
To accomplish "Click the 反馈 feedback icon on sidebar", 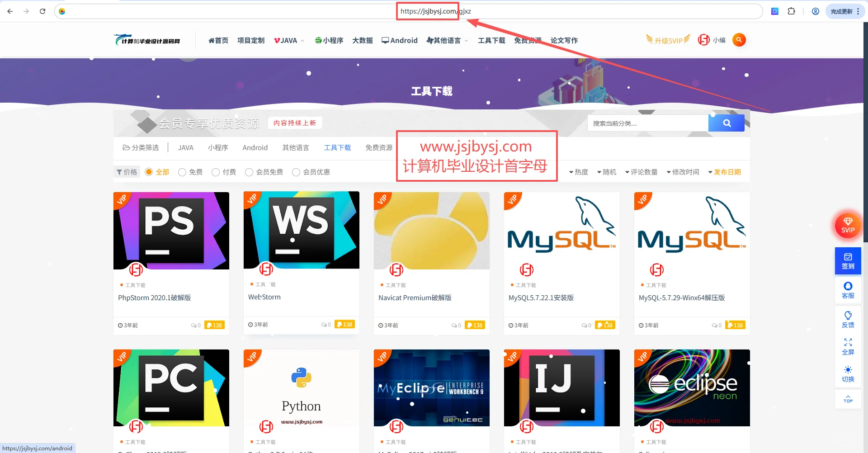I will (848, 318).
